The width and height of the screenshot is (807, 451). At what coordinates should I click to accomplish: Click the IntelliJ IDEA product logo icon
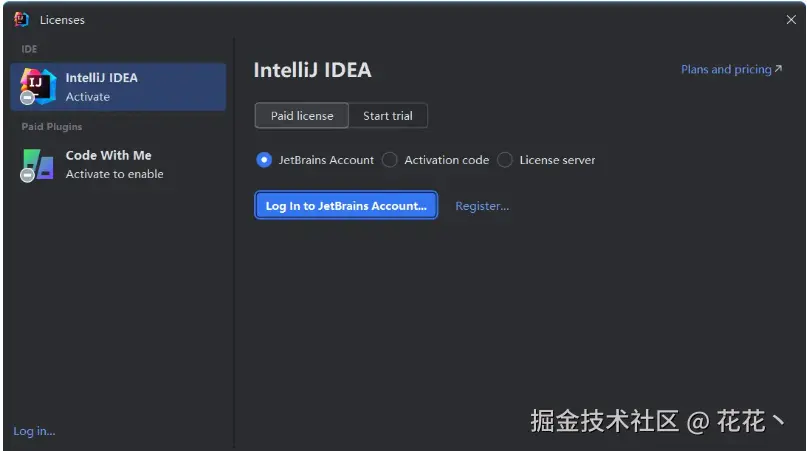pyautogui.click(x=38, y=86)
